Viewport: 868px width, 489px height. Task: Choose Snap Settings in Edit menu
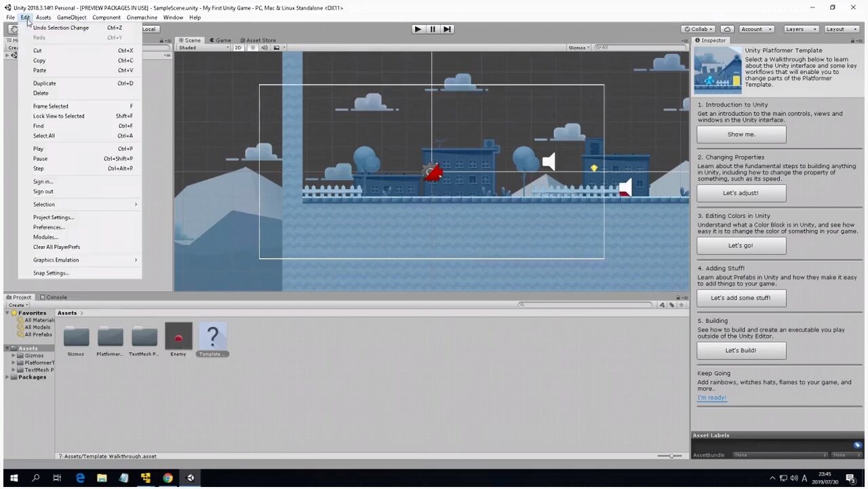pyautogui.click(x=80, y=273)
